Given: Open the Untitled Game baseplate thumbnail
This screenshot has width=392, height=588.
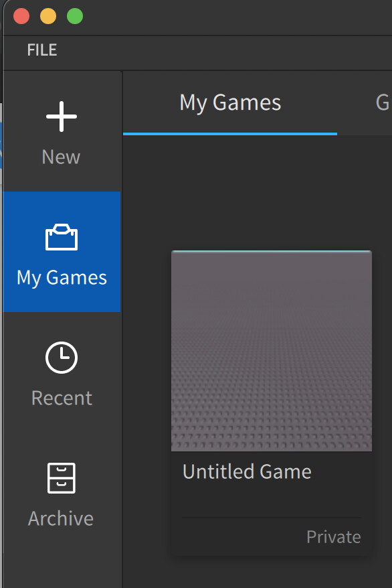Looking at the screenshot, I should point(272,351).
